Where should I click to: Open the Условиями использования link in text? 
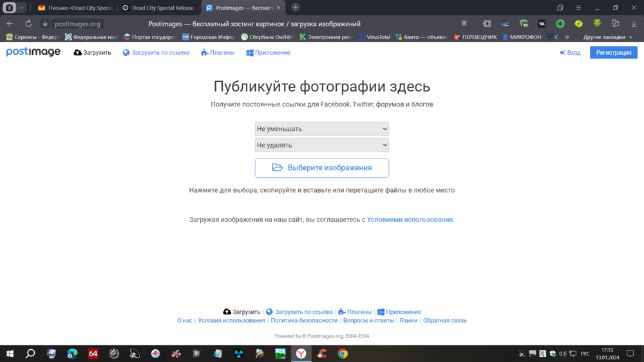pos(410,220)
